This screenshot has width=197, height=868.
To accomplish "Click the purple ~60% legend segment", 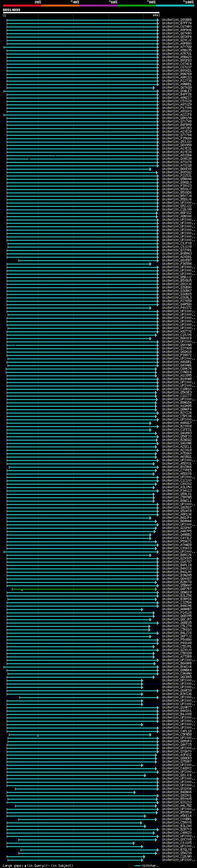I will pyautogui.click(x=99, y=6).
